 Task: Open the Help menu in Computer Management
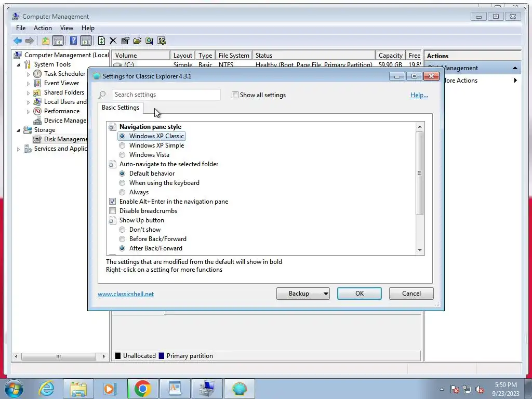pos(88,28)
